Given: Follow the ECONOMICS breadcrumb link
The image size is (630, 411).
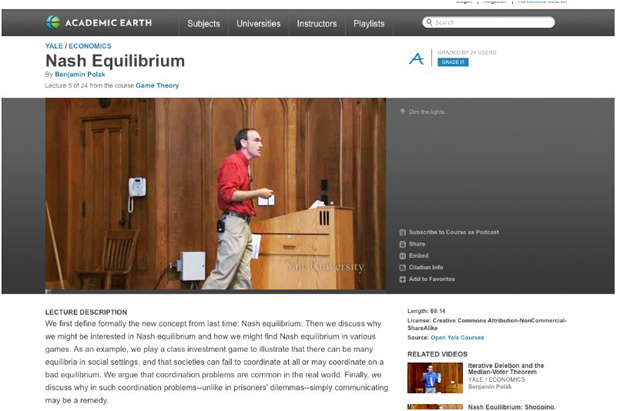Looking at the screenshot, I should click(x=90, y=46).
